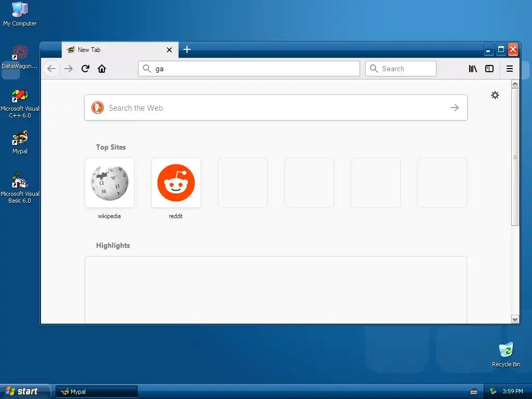The height and width of the screenshot is (399, 532).
Task: Click Mypal taskbar button
Action: pos(97,392)
